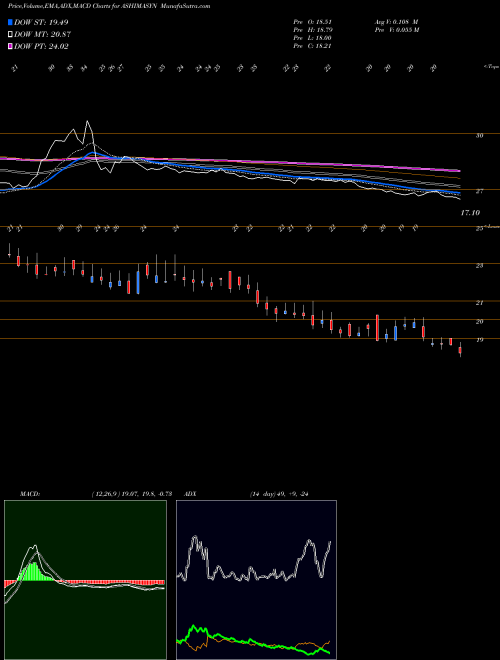This screenshot has width=500, height=660.
Task: Click the MACD (12,26,9) parameter values
Action: (x=131, y=494)
